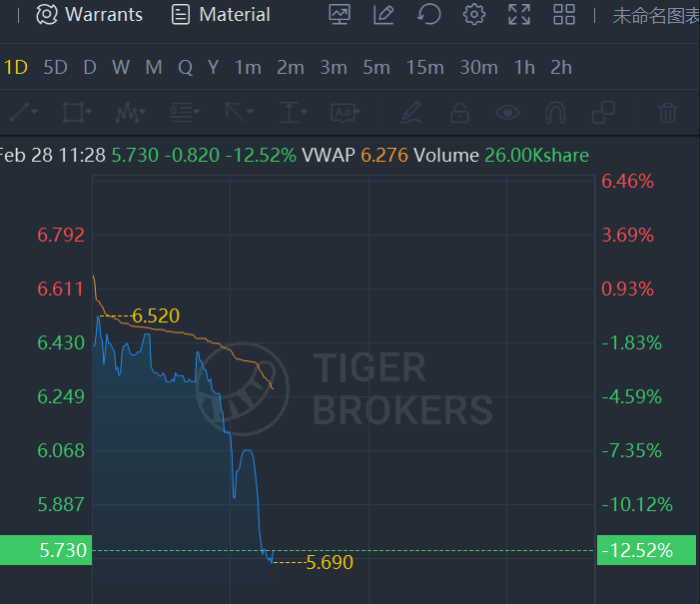700x604 pixels.
Task: Toggle drawing visibility eye icon
Action: [507, 112]
